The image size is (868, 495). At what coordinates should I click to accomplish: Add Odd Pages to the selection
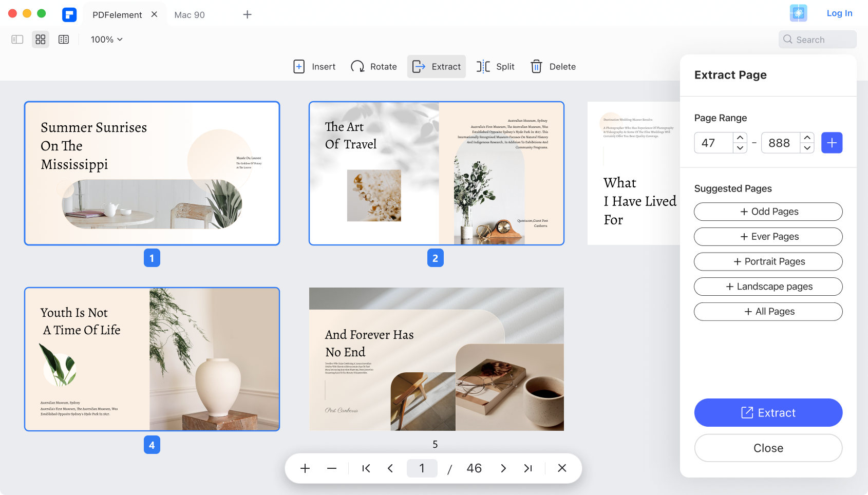768,212
